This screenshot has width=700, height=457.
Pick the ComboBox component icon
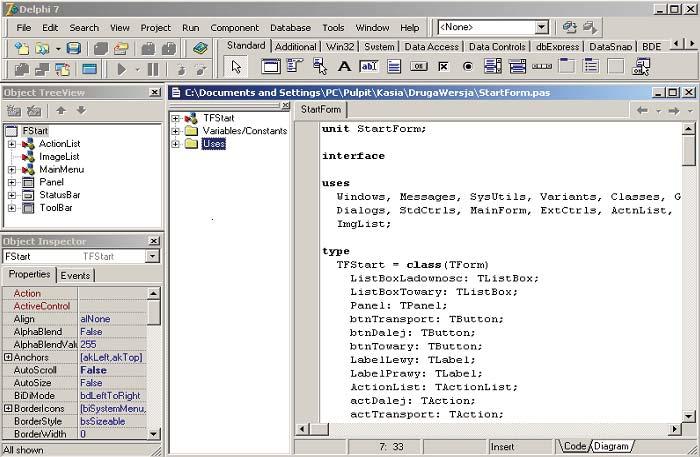coord(517,66)
